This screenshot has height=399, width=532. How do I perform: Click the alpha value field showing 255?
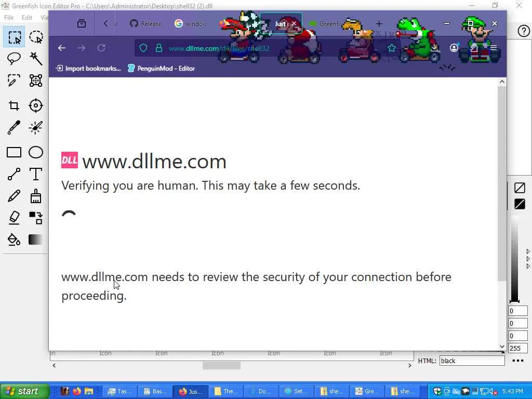[518, 348]
